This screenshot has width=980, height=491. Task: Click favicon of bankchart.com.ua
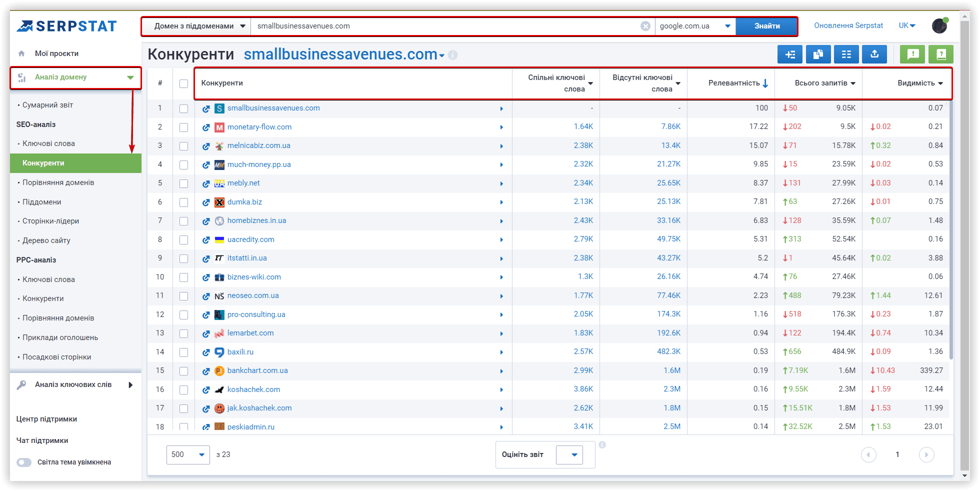pyautogui.click(x=219, y=371)
